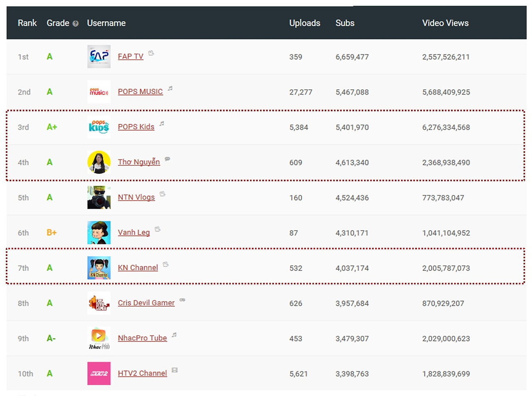Open the KN Channel link
This screenshot has width=532, height=396.
coord(138,268)
